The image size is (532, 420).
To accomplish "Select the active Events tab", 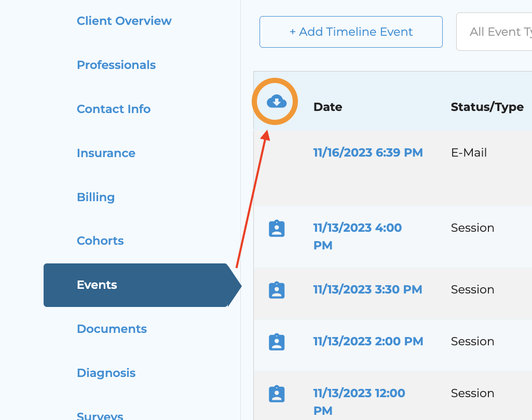I will (142, 285).
